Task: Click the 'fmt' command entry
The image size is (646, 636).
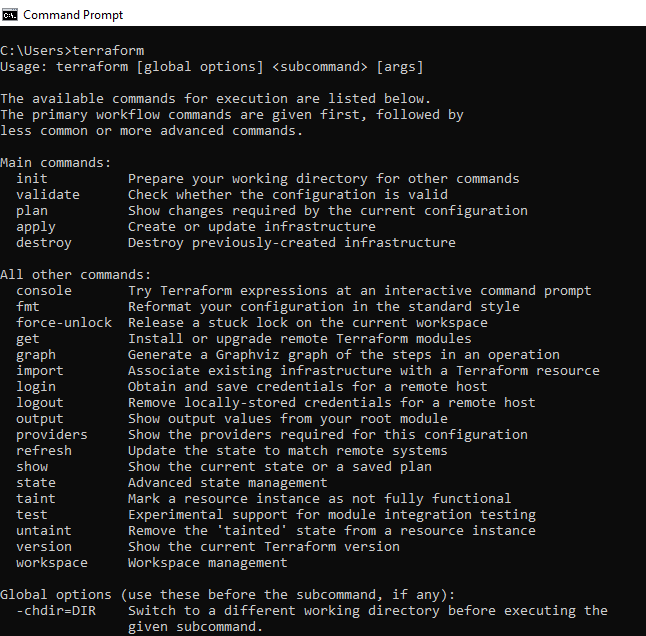Action: point(28,306)
